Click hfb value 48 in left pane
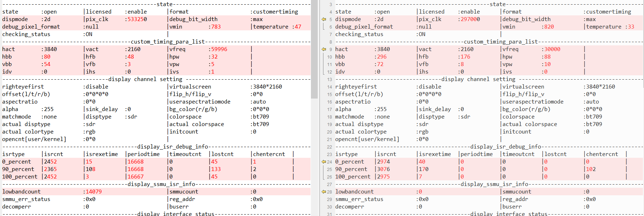 (x=131, y=57)
